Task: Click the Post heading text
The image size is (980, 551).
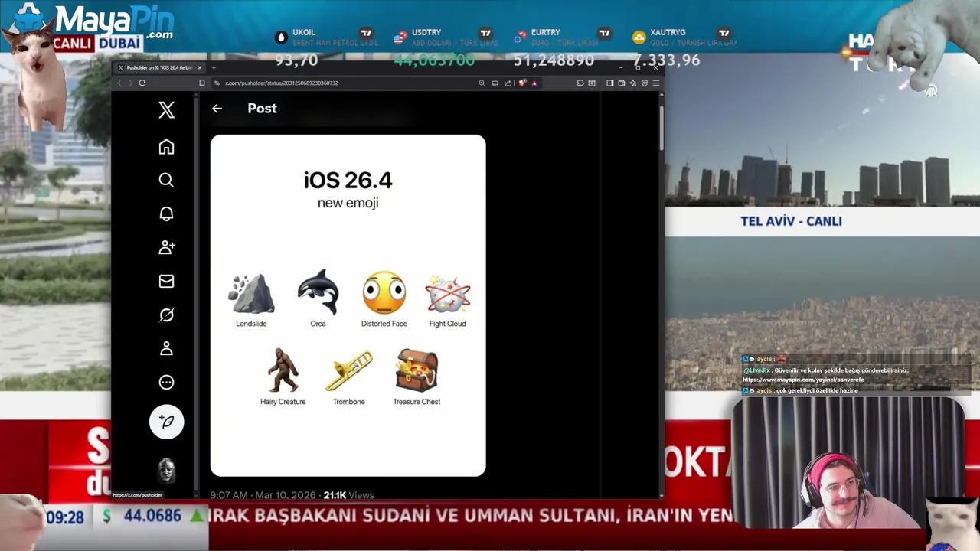Action: coord(262,109)
